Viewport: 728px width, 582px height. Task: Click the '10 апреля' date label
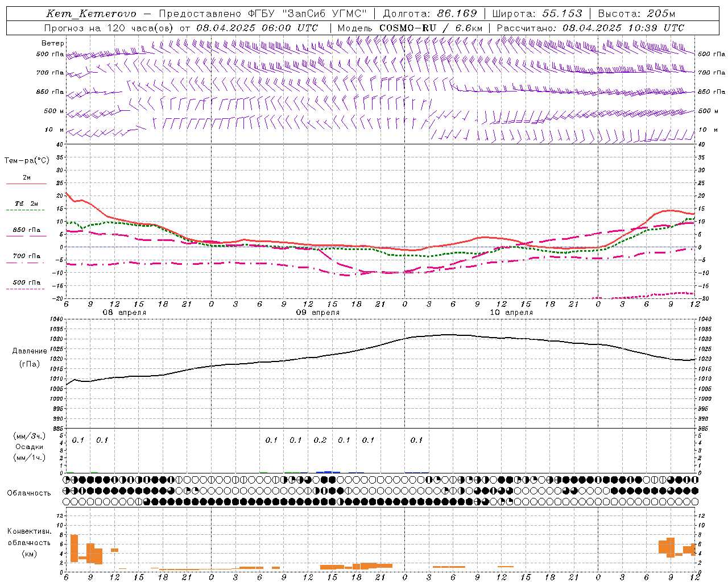click(x=511, y=312)
